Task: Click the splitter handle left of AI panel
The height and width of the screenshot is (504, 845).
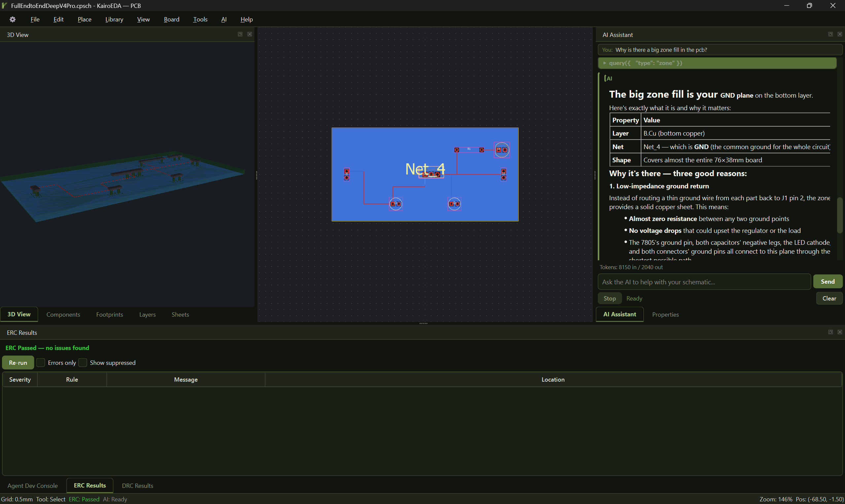Action: coord(594,175)
